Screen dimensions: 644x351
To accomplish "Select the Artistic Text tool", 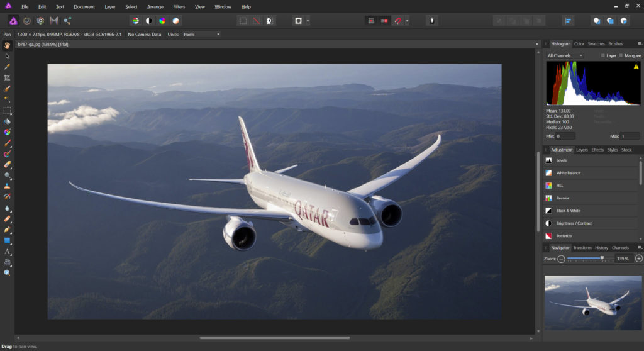I will 7,252.
